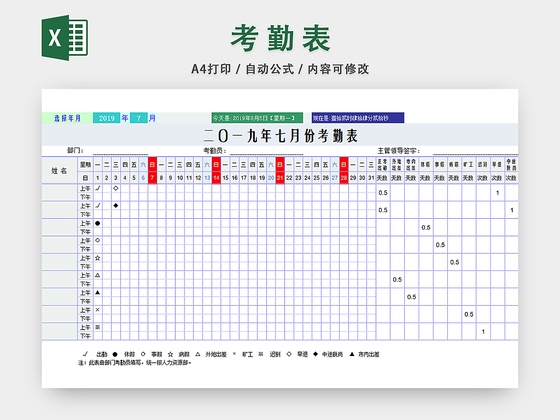The height and width of the screenshot is (420, 560).
Task: Click the blue Saturday date cell 6
Action: (143, 178)
